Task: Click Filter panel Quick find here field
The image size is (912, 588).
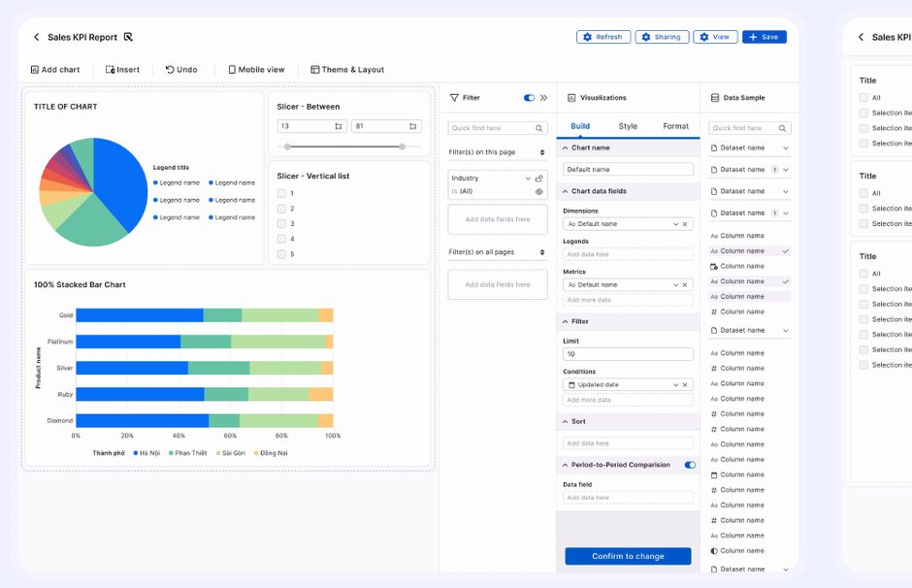Action: (498, 128)
